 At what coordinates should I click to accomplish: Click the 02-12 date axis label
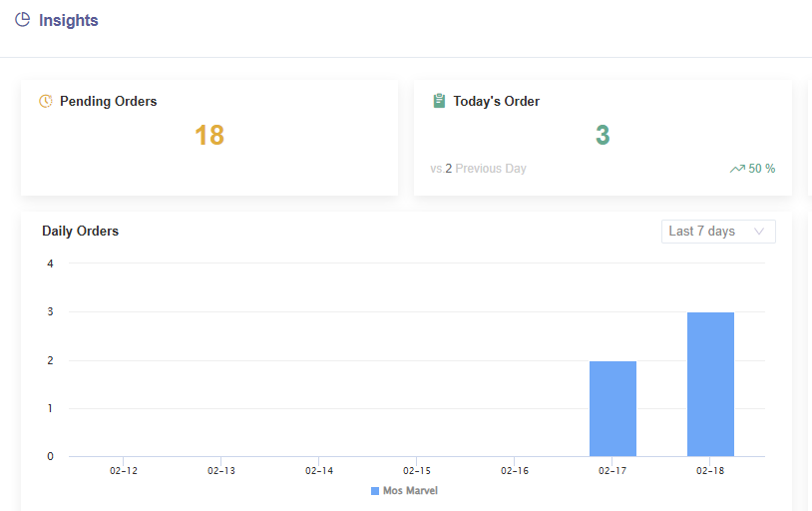[124, 470]
